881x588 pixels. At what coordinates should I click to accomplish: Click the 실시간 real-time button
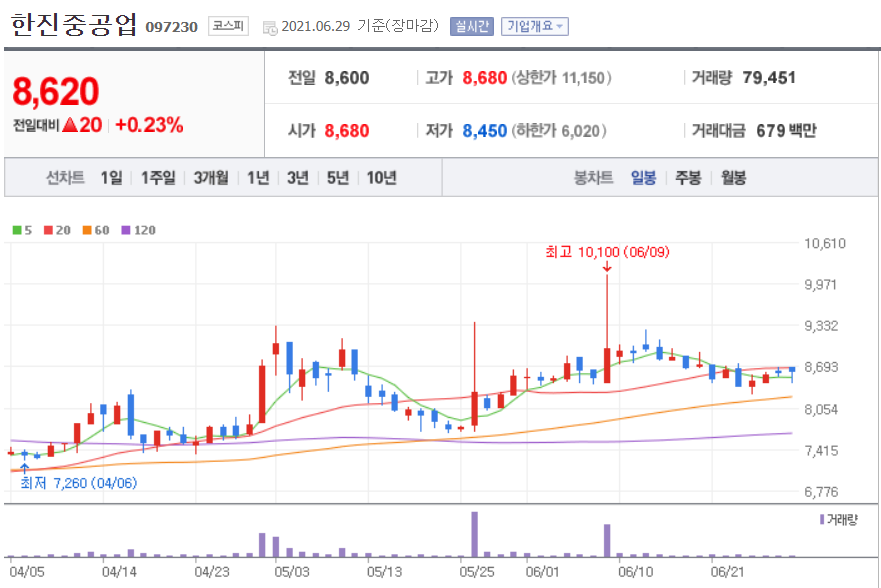coord(471,26)
